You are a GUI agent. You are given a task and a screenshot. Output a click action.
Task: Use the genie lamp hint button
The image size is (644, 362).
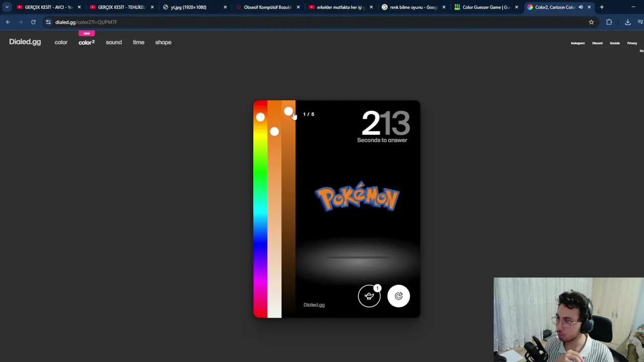(369, 296)
